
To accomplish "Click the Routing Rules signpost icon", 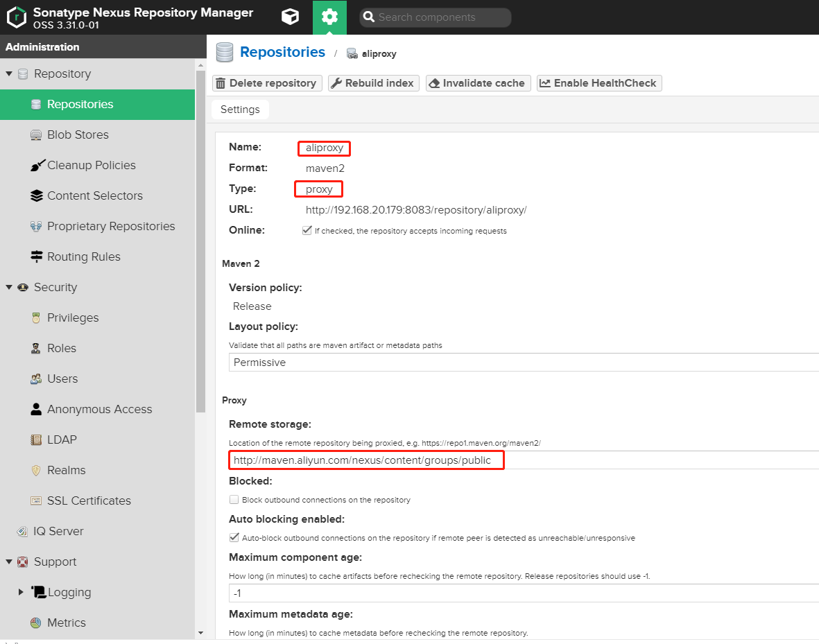I will (37, 256).
